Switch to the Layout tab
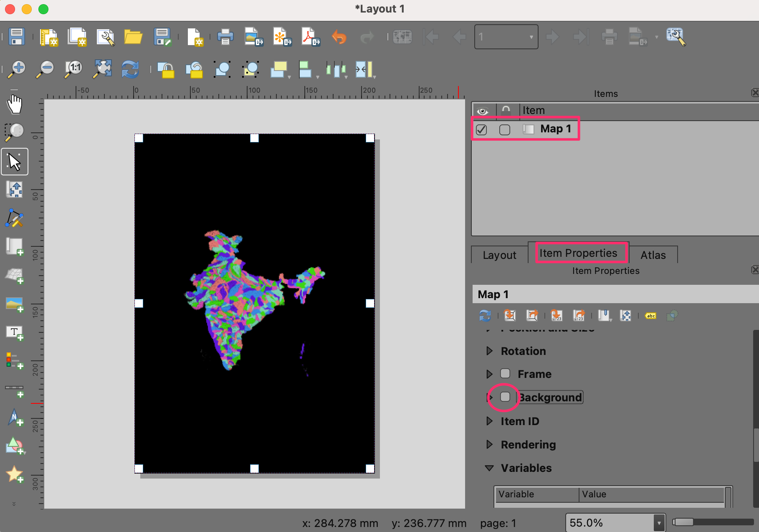 tap(499, 255)
